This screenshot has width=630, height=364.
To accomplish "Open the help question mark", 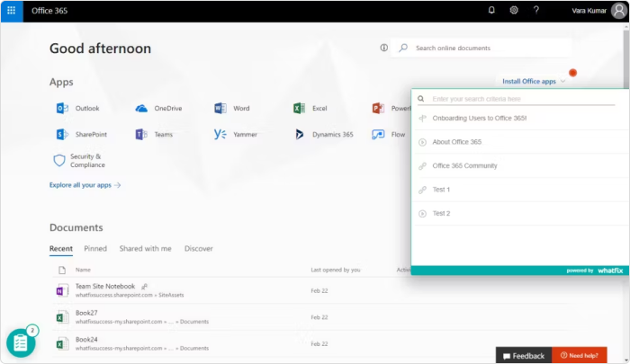I will click(x=536, y=11).
